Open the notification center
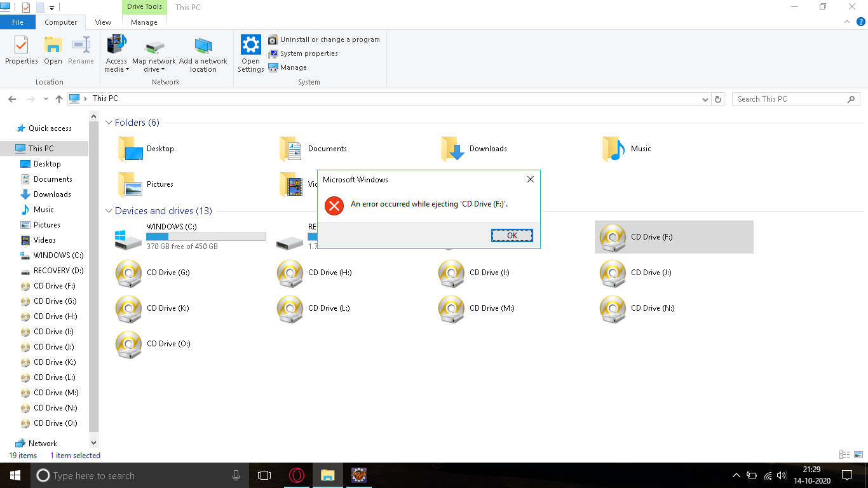The image size is (868, 488). tap(846, 475)
